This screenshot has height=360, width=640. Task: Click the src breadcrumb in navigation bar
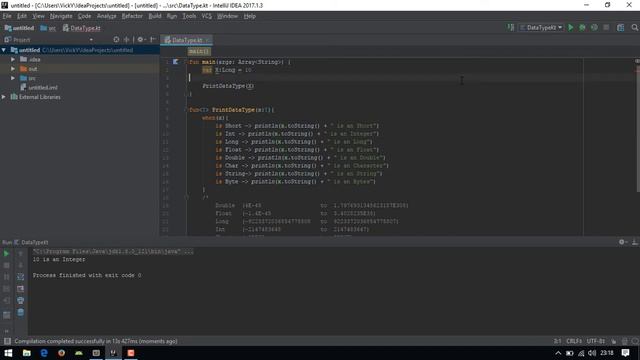[x=48, y=28]
